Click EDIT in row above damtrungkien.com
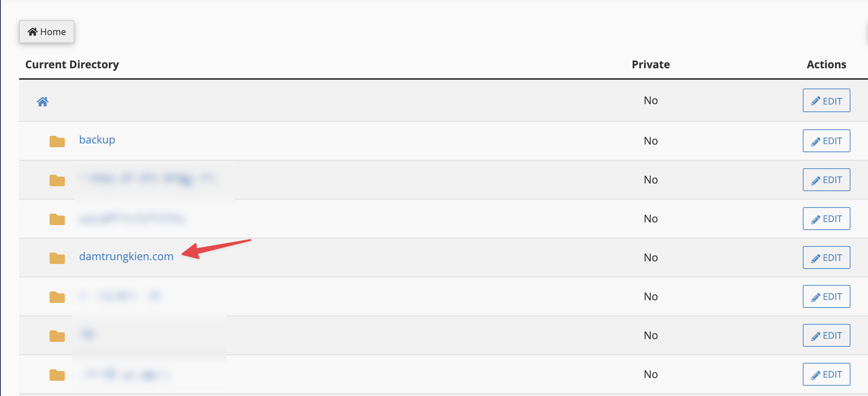Viewport: 868px width, 396px height. tap(826, 219)
